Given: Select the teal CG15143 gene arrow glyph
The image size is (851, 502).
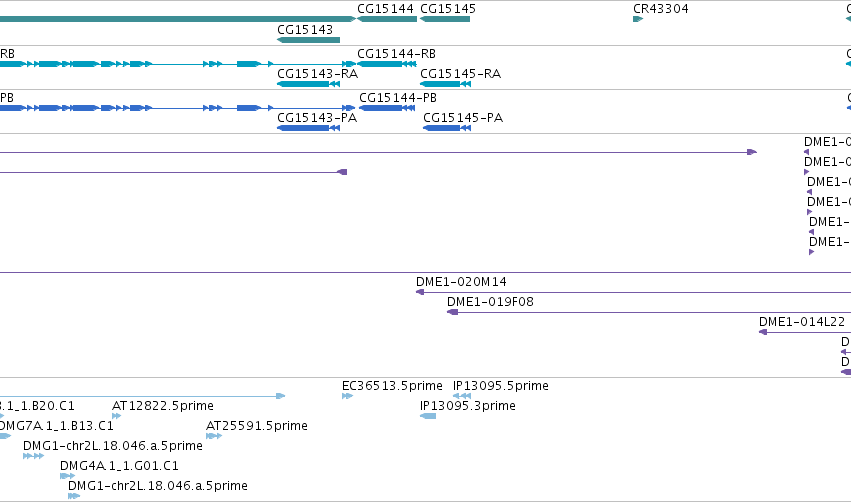Looking at the screenshot, I should [x=308, y=40].
